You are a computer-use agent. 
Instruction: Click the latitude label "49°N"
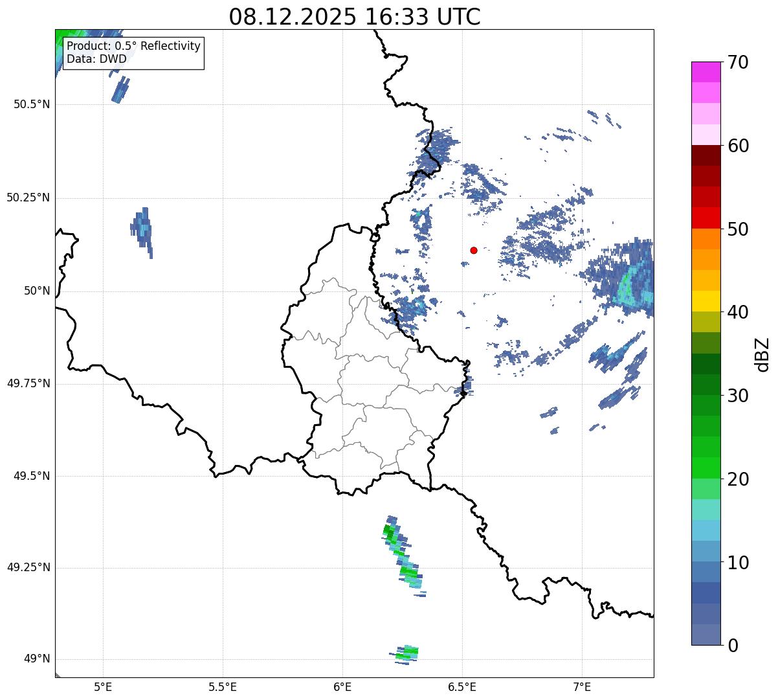tap(37, 659)
